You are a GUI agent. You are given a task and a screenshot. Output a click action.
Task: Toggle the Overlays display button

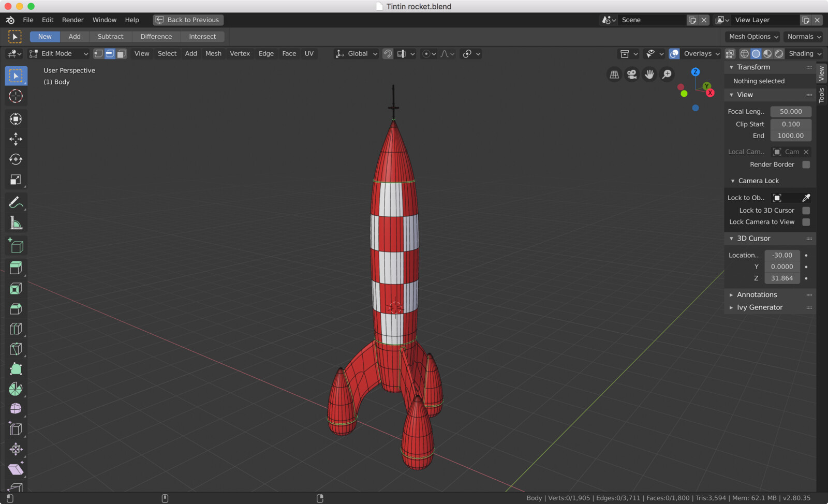[x=674, y=54]
